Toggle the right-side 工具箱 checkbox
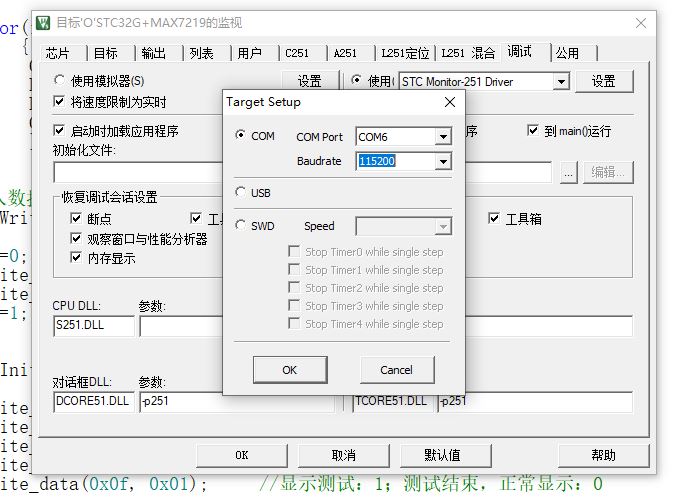676x497 pixels. pyautogui.click(x=494, y=218)
